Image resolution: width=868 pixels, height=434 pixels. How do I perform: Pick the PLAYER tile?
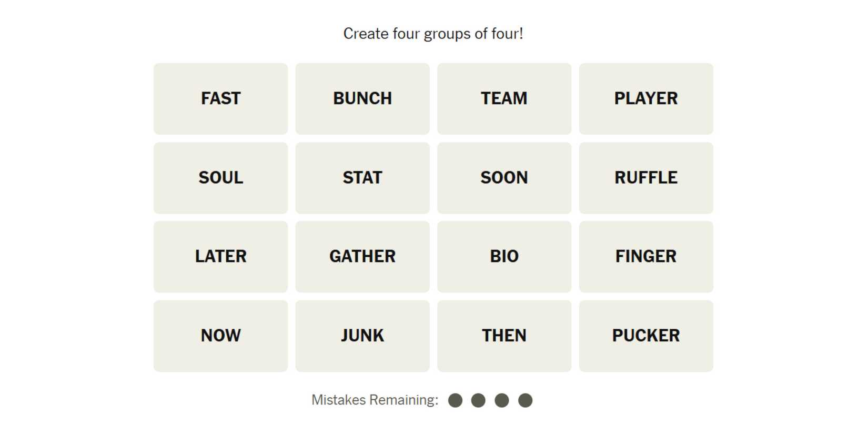646,99
